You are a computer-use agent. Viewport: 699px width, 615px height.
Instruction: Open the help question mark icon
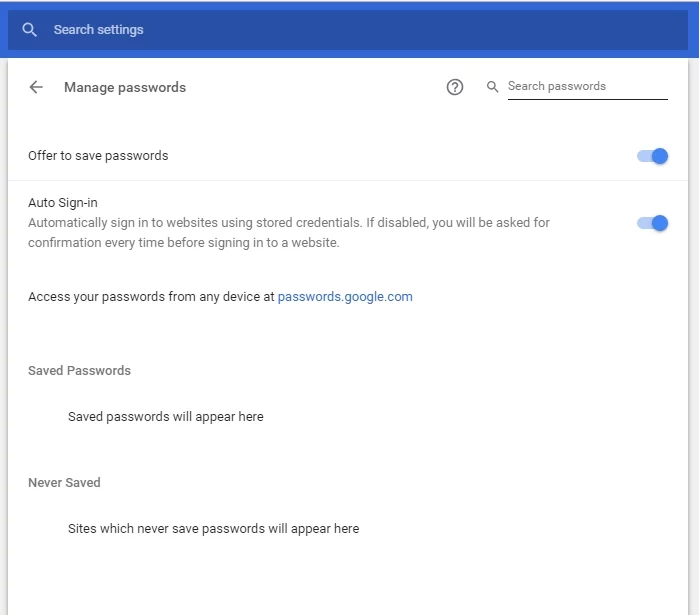pyautogui.click(x=455, y=87)
